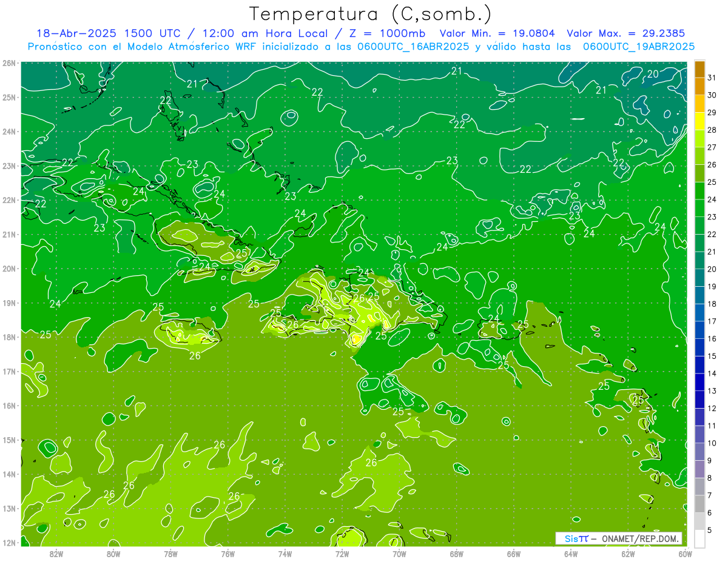Pick the yellow segment between 28 and 29

pyautogui.click(x=699, y=121)
